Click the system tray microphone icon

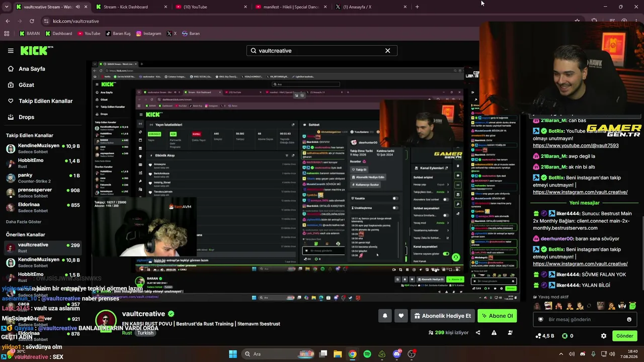(594, 354)
